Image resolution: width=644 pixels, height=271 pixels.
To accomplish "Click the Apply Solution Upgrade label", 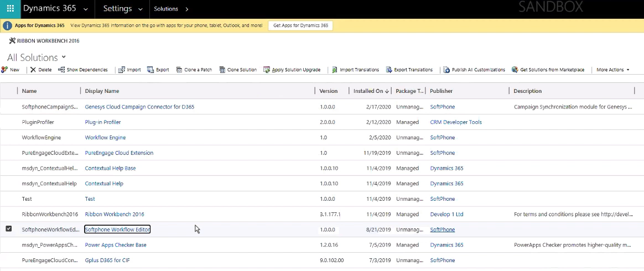I will click(x=296, y=70).
